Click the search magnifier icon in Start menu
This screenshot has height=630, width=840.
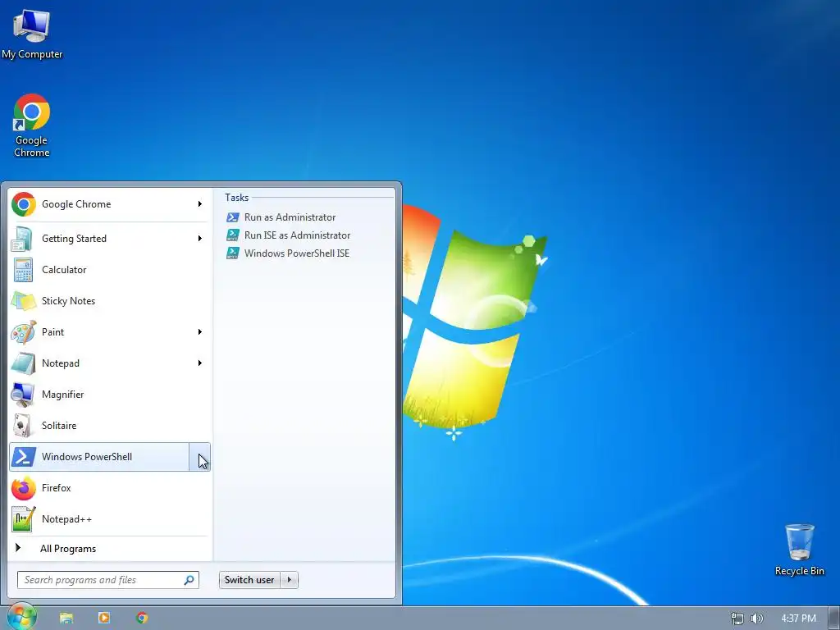tap(189, 580)
